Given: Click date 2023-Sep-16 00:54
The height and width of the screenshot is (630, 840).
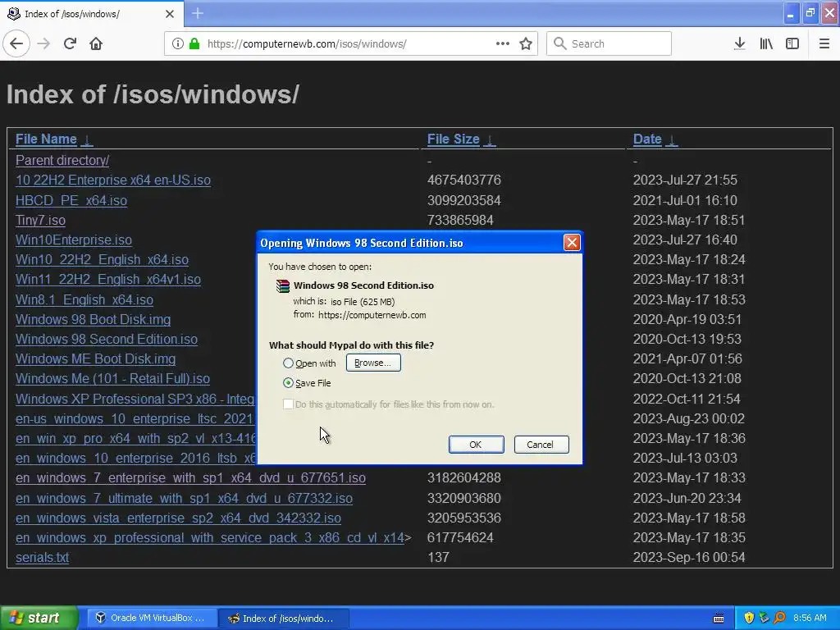Looking at the screenshot, I should click(x=689, y=557).
